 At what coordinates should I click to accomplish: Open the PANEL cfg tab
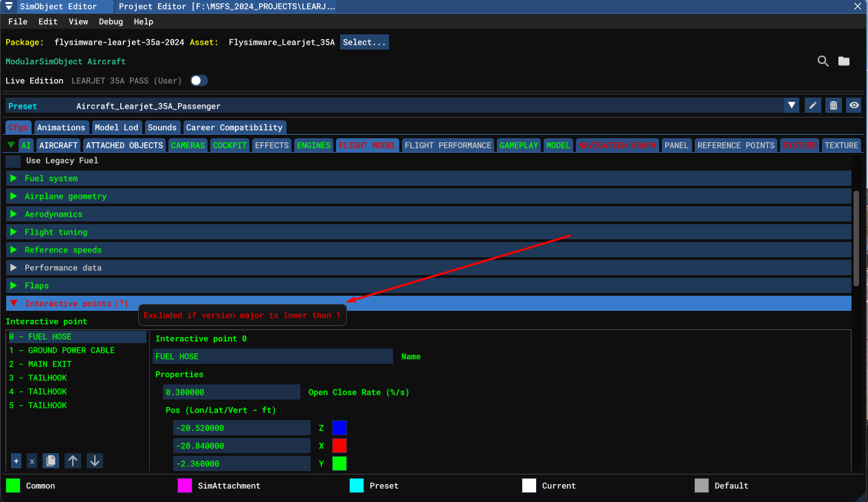click(x=676, y=145)
